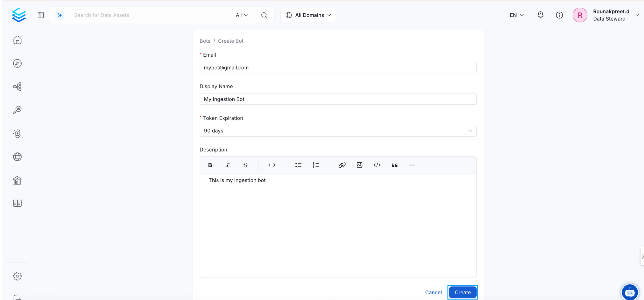Viewport: 644px width, 300px height.
Task: Toggle bold formatting in the description editor
Action: pyautogui.click(x=210, y=165)
